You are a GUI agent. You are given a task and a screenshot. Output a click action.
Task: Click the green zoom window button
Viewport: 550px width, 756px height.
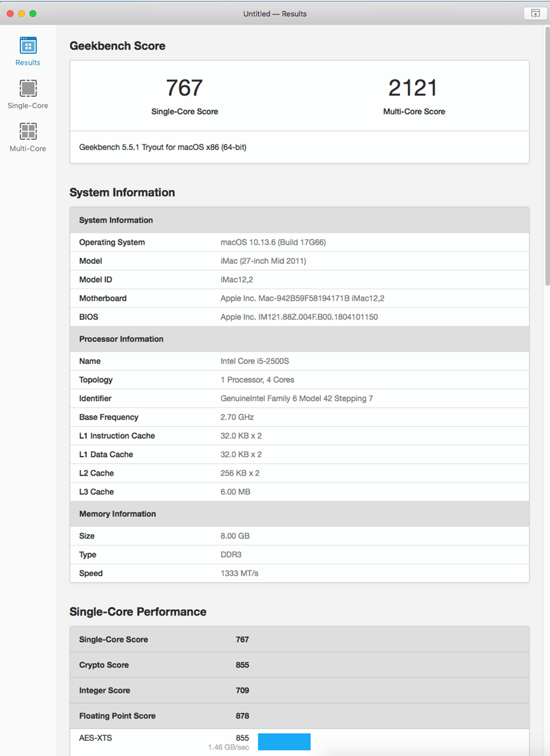click(x=33, y=13)
